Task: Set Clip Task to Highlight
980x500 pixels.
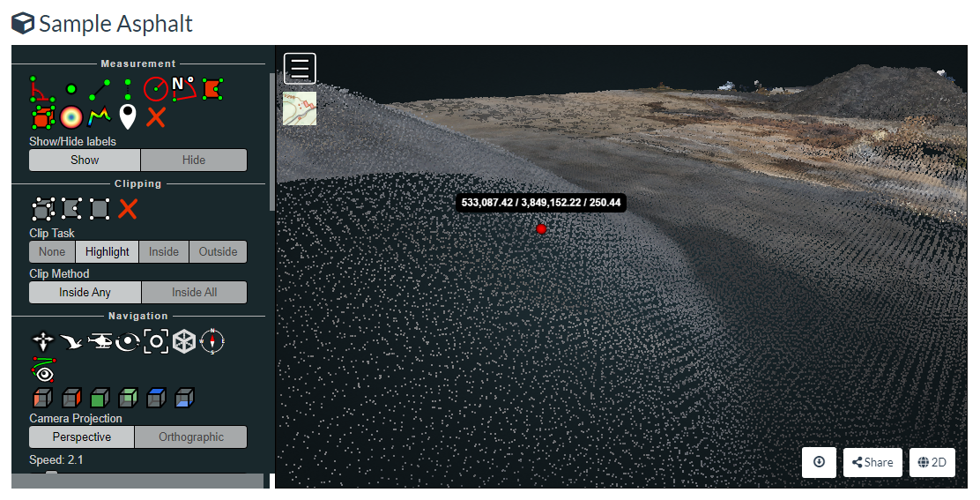Action: [x=107, y=252]
